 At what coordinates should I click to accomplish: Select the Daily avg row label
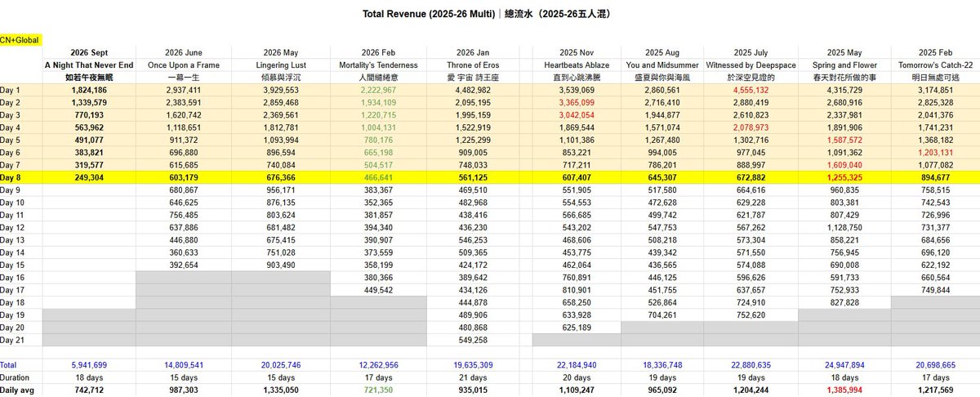(x=16, y=390)
